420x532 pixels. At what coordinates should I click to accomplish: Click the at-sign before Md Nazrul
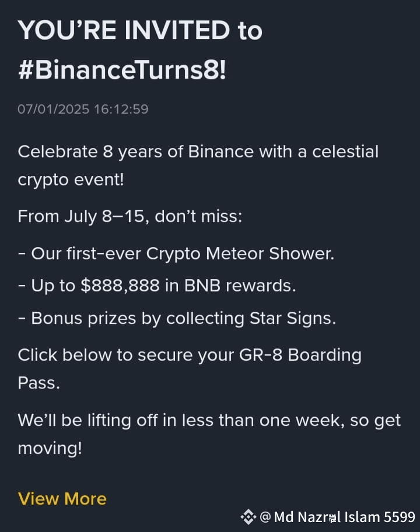click(x=265, y=517)
